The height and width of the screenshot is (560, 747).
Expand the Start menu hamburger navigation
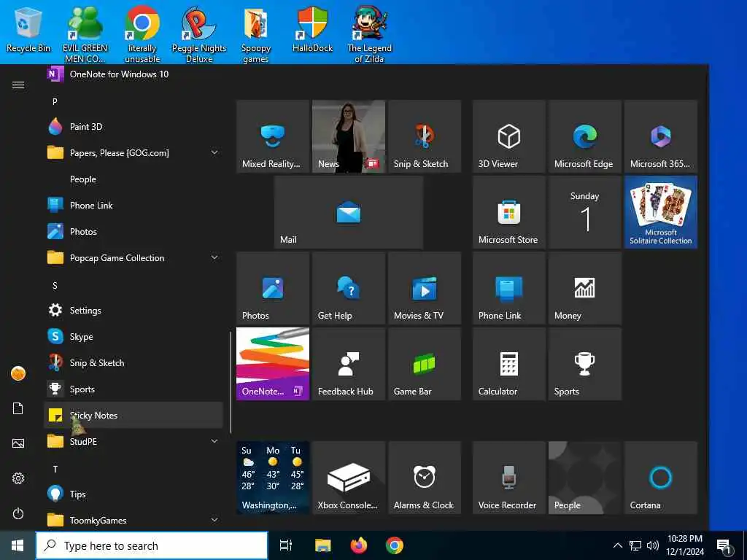point(18,85)
